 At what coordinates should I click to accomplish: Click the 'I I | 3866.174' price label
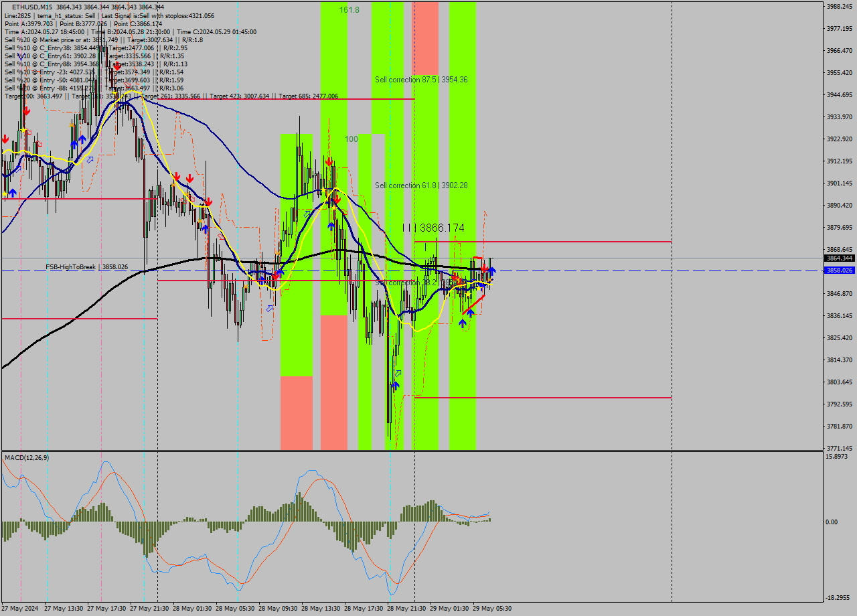(x=433, y=228)
